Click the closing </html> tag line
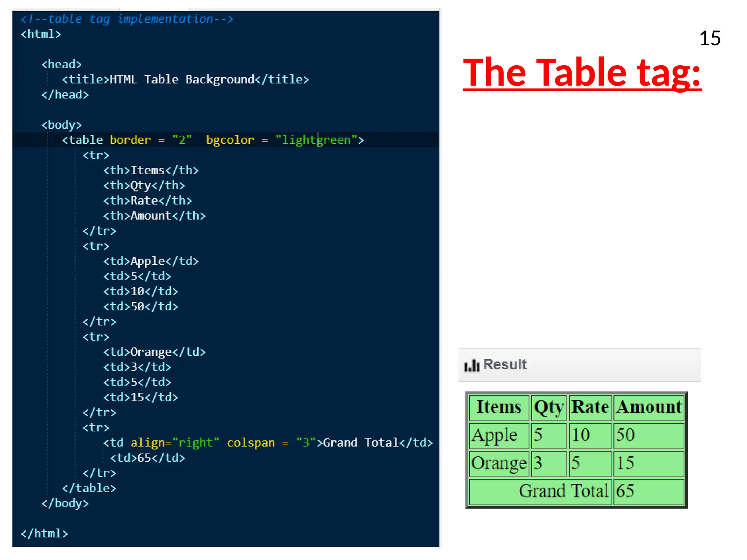Viewport: 747px width, 560px height. pyautogui.click(x=44, y=533)
